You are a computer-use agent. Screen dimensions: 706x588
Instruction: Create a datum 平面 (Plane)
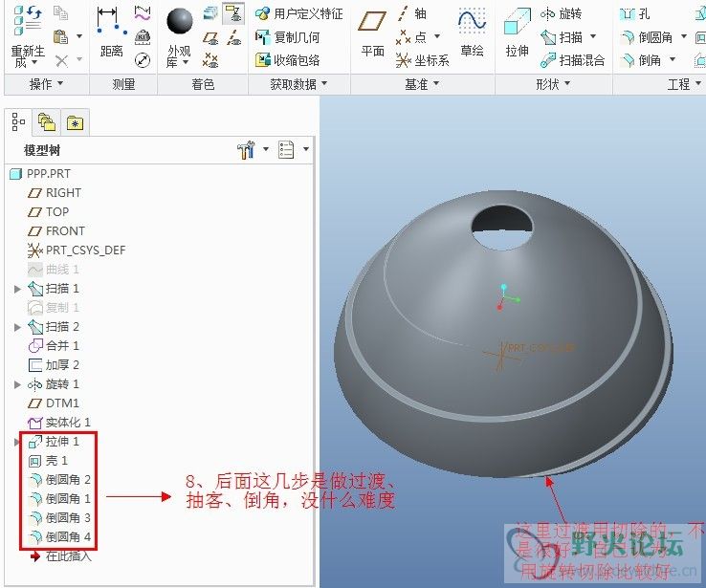click(x=372, y=34)
